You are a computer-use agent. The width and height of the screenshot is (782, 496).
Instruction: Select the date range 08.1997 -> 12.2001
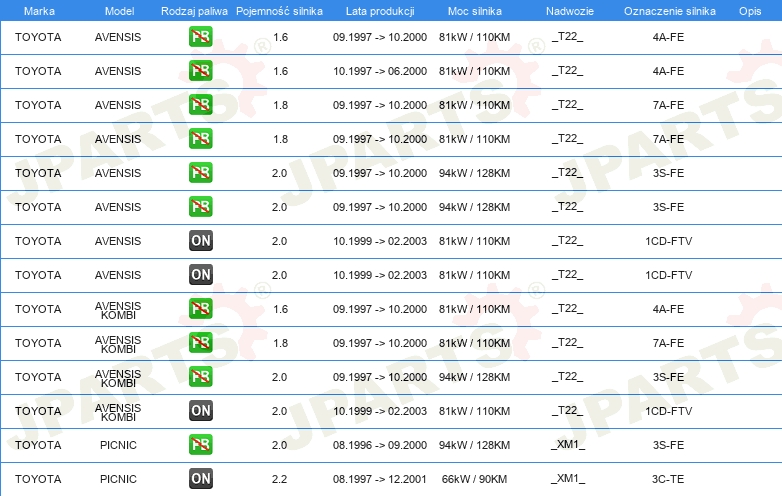380,479
